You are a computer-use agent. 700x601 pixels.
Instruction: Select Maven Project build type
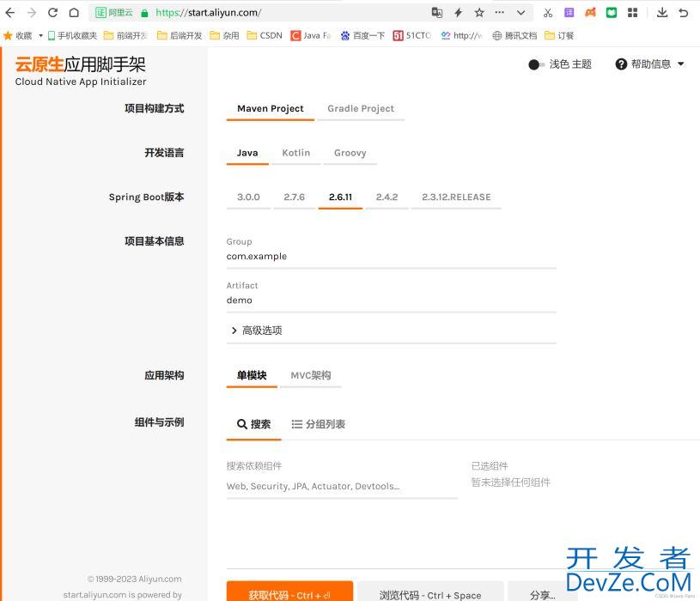coord(270,109)
